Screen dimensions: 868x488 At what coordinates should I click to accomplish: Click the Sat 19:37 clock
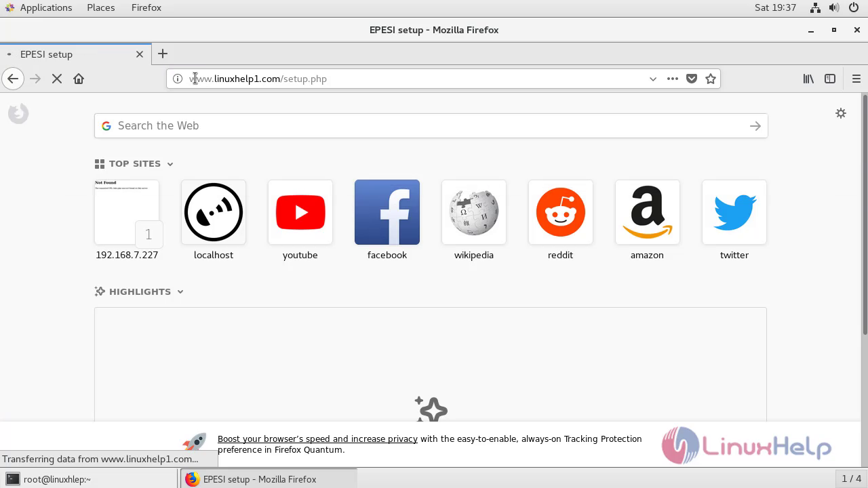coord(775,7)
